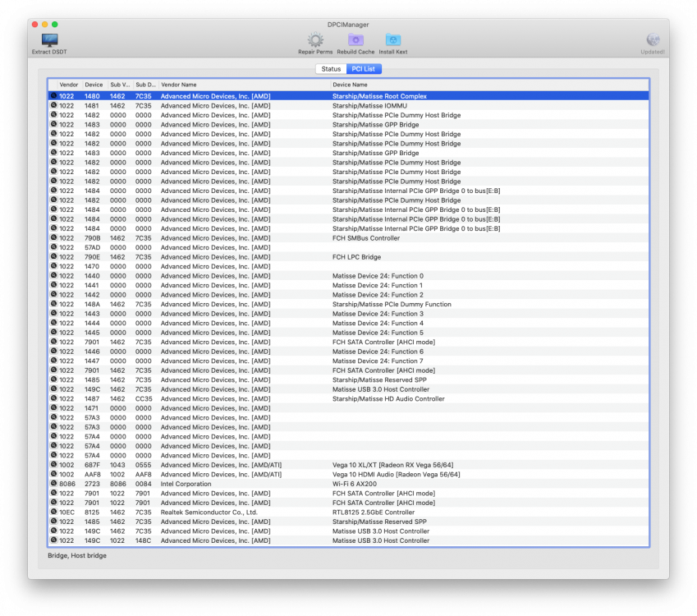Click device ID 790E cell
Screen dimensions: 697x616
[93, 257]
